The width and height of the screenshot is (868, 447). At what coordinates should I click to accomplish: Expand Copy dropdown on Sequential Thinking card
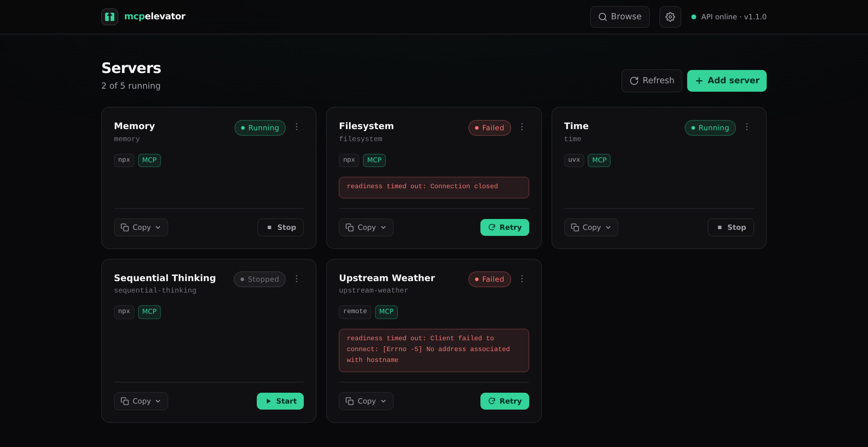141,401
